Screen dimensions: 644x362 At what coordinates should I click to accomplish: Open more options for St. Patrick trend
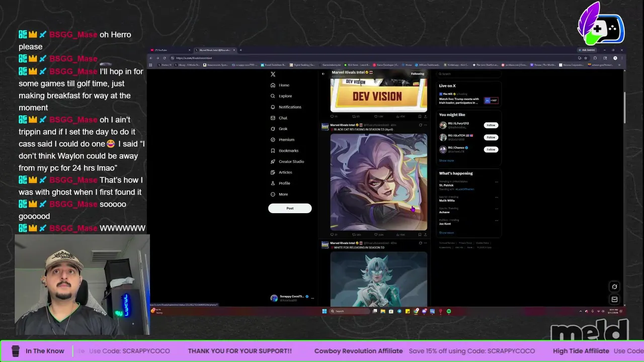496,182
